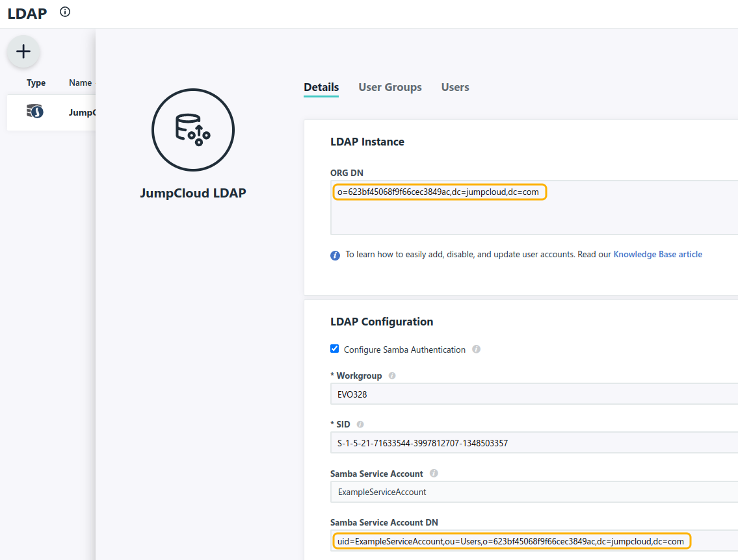738x560 pixels.
Task: Open the User Groups tab
Action: (x=389, y=88)
